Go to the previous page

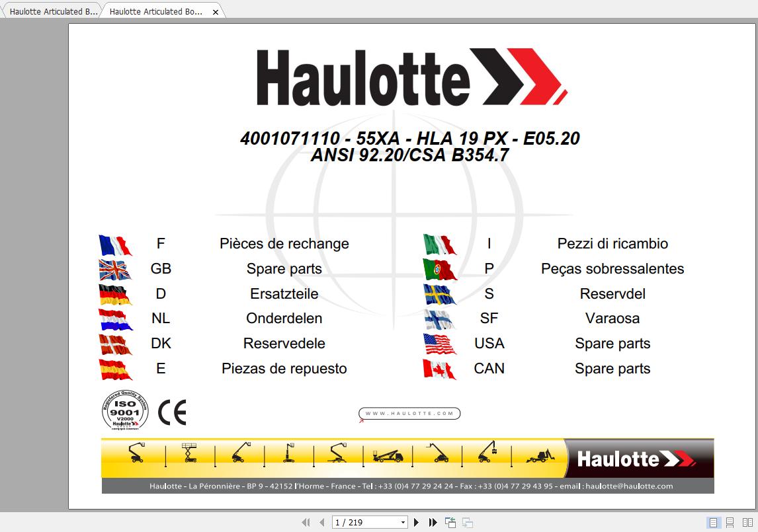click(x=322, y=522)
